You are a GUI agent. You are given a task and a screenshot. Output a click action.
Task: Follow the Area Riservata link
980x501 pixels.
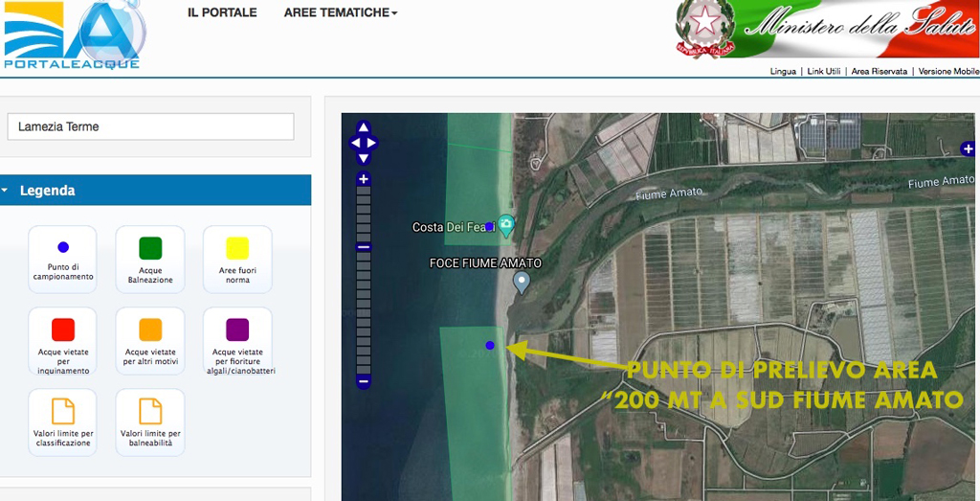tap(879, 72)
